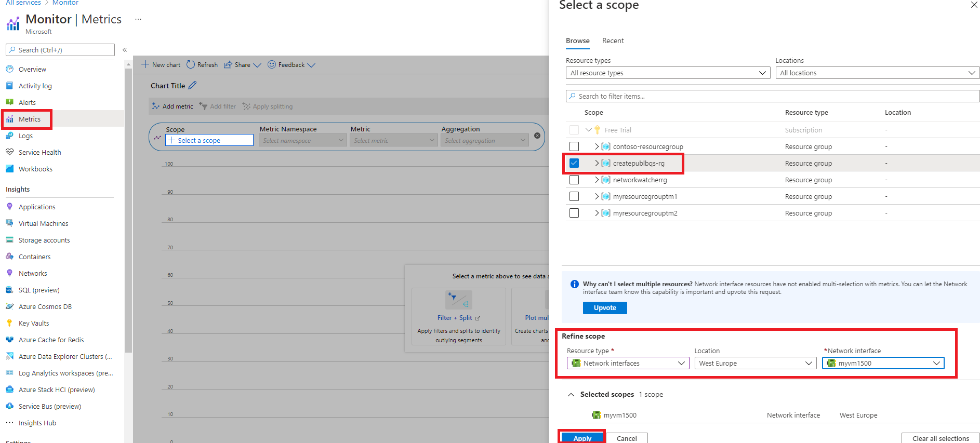Open Azure Data Explorer Clusters insights
Image resolution: width=980 pixels, height=443 pixels.
65,356
